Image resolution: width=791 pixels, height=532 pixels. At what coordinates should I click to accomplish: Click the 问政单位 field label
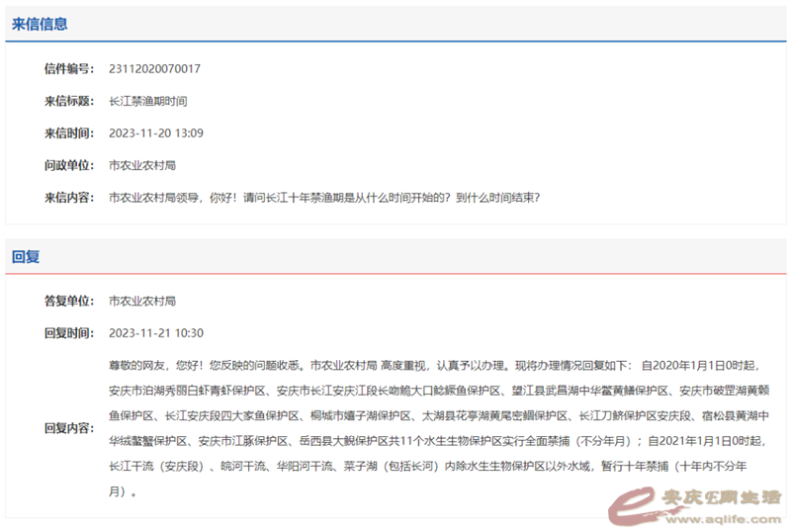pos(68,165)
